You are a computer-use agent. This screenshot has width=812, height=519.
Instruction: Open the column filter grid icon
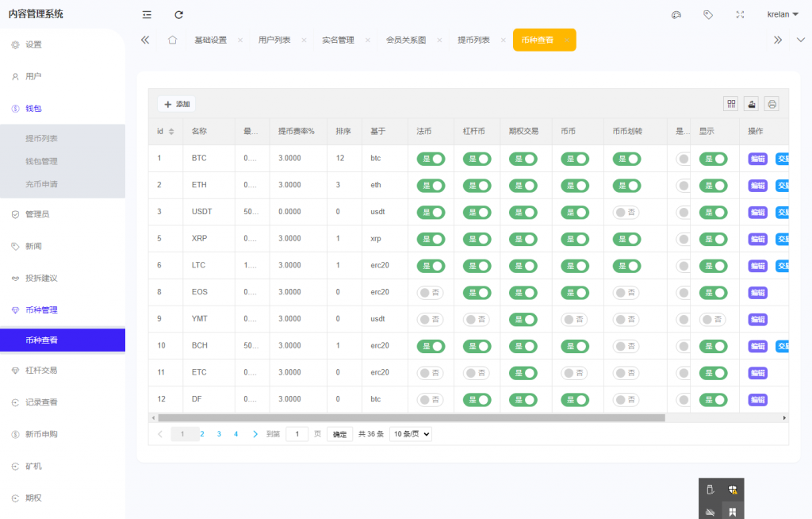coord(730,104)
